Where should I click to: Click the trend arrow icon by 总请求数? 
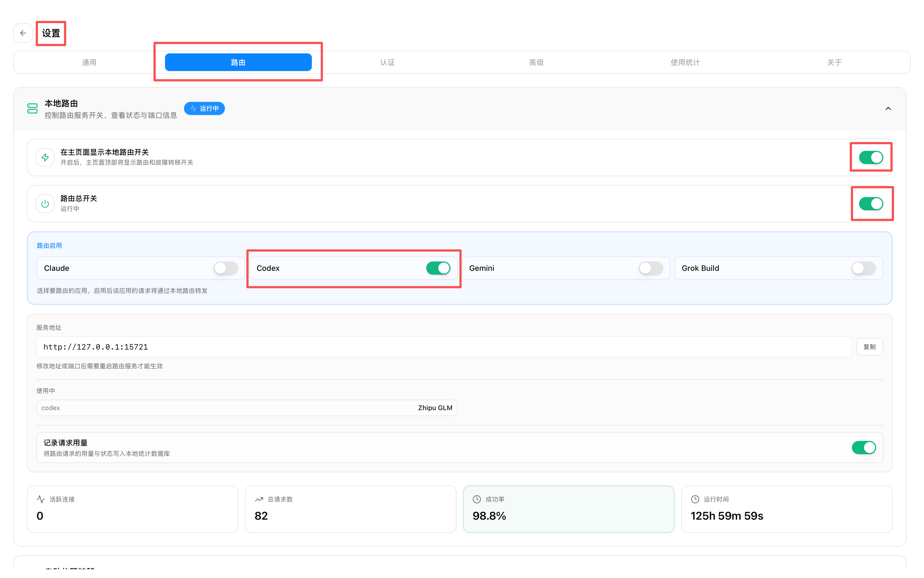tap(259, 499)
